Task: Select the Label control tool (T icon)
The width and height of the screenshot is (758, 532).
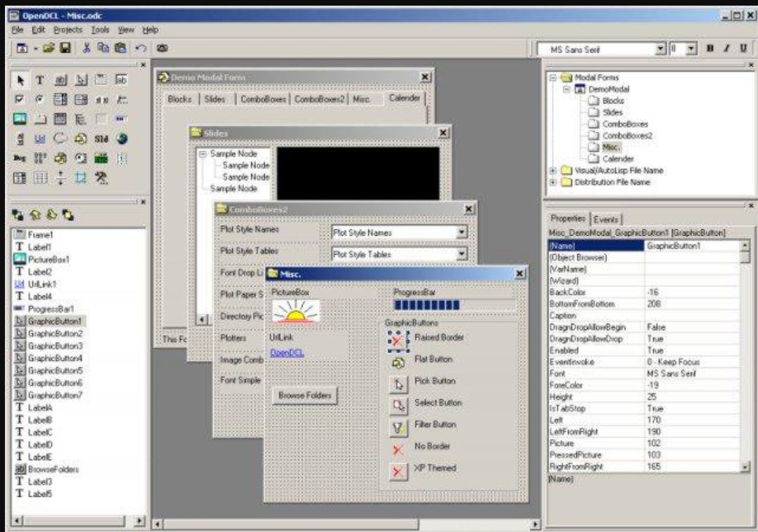Action: click(40, 80)
